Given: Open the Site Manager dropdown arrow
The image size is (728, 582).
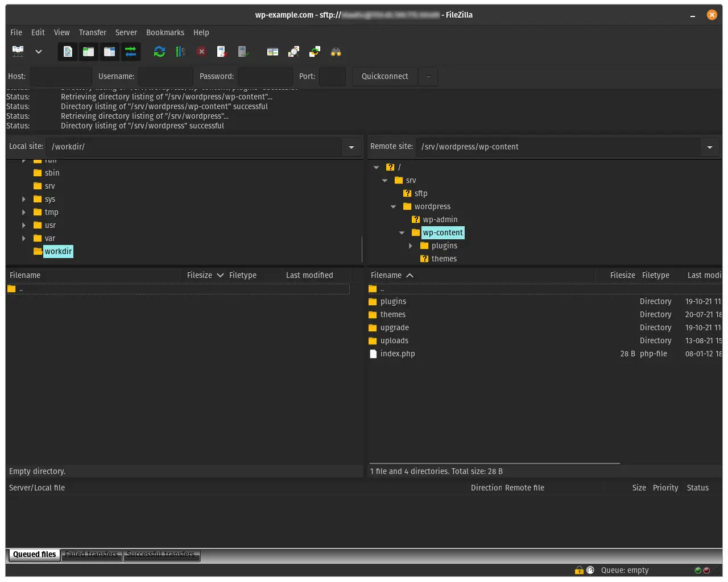Looking at the screenshot, I should pos(39,52).
